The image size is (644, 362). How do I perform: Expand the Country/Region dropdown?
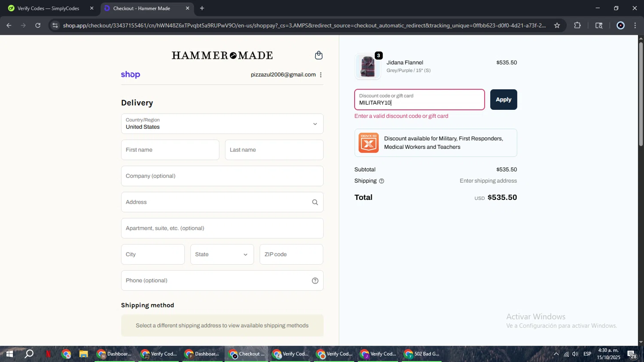[x=222, y=124]
